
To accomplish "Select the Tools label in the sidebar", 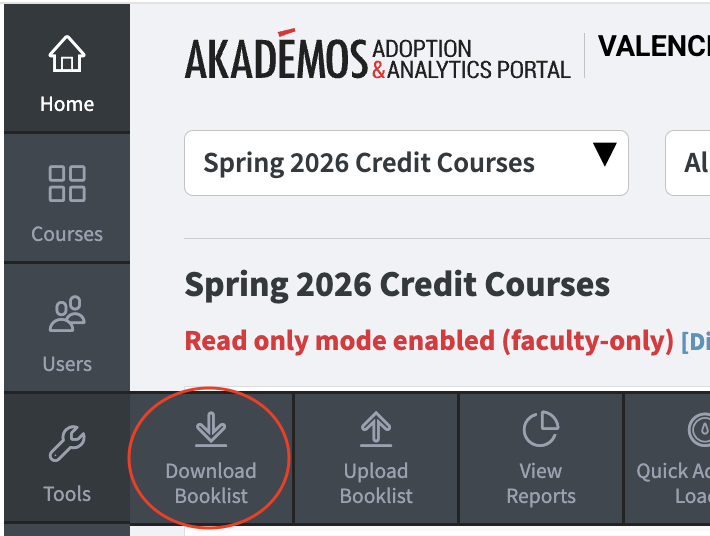I will (67, 494).
